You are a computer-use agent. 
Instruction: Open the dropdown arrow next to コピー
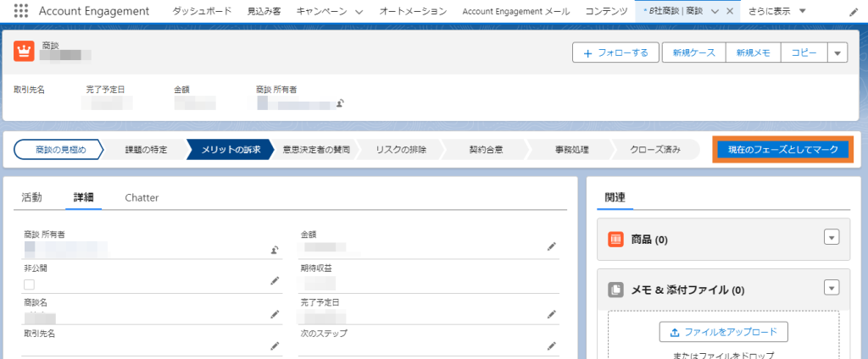coord(837,53)
